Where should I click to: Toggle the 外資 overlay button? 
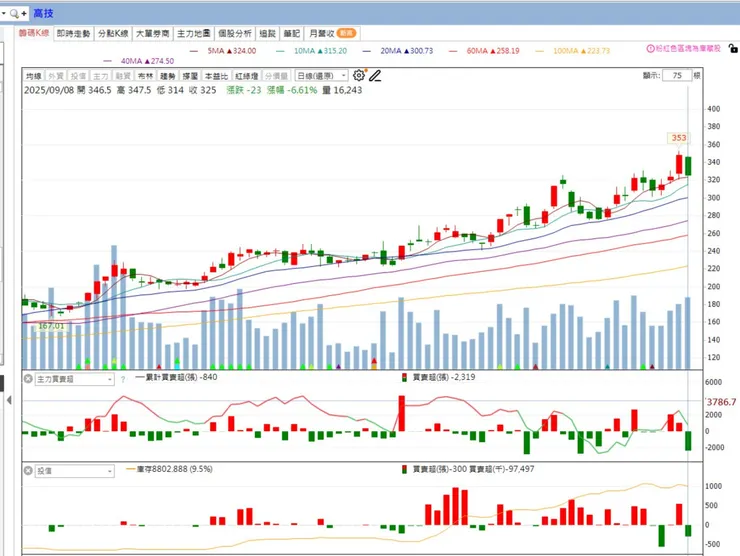[56, 76]
